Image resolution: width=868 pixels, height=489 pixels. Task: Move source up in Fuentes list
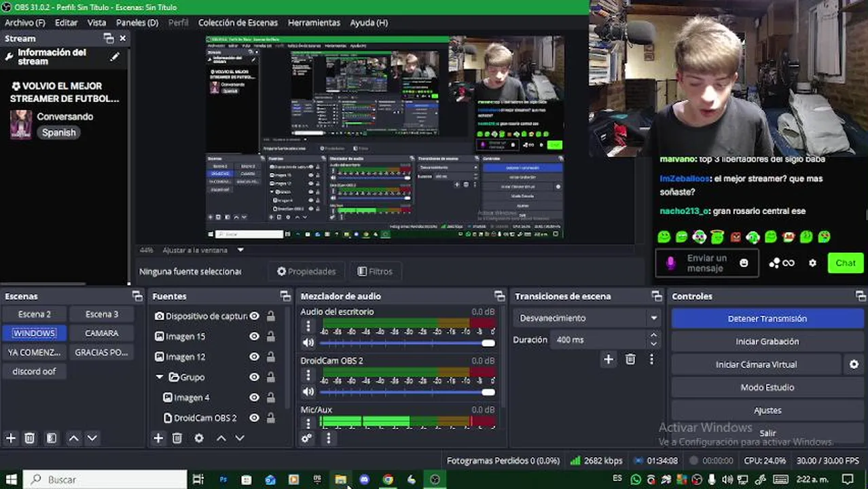coord(221,438)
